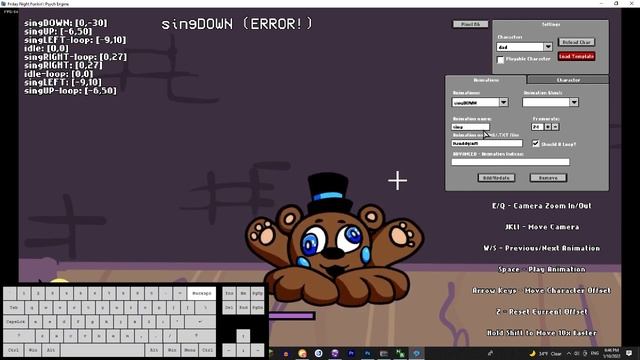This screenshot has height=360, width=640.
Task: Click the Tab key on the keyboard overlay
Action: pyautogui.click(x=13, y=307)
